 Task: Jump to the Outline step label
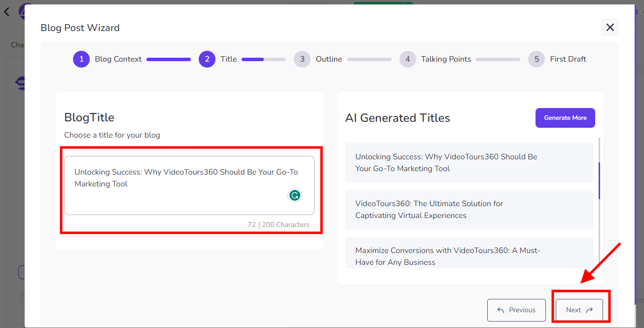(x=329, y=59)
